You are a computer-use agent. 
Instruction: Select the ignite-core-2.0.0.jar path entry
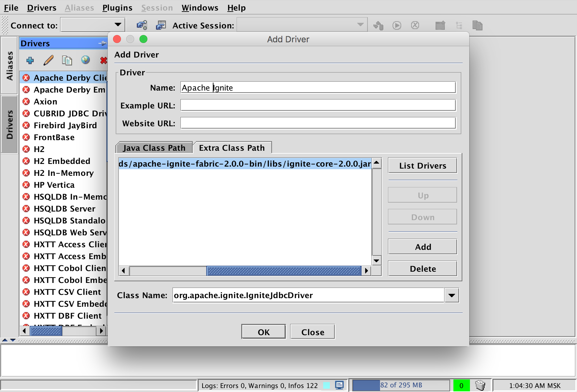[245, 164]
